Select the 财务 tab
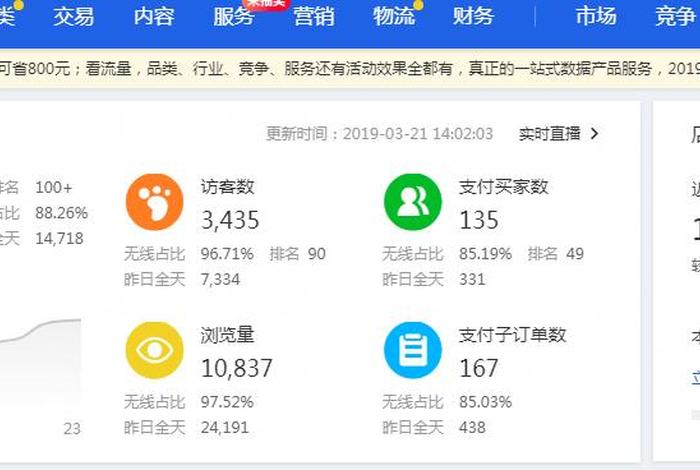700x470 pixels. 474,17
